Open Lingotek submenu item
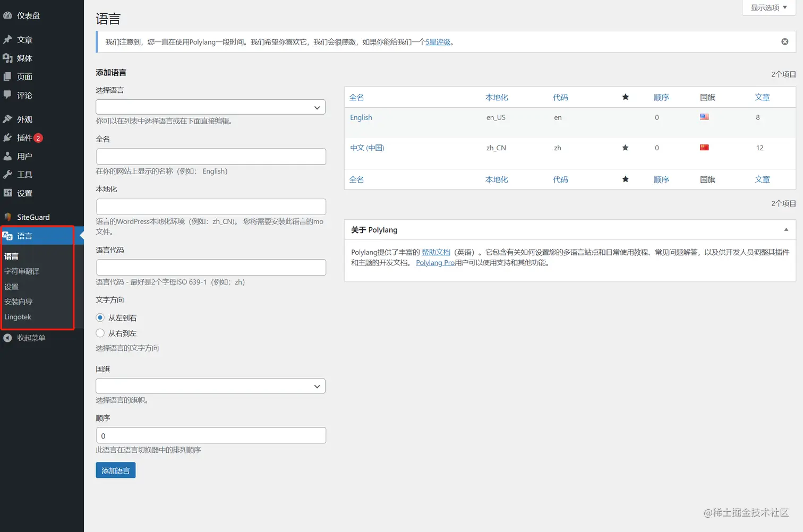 18,316
